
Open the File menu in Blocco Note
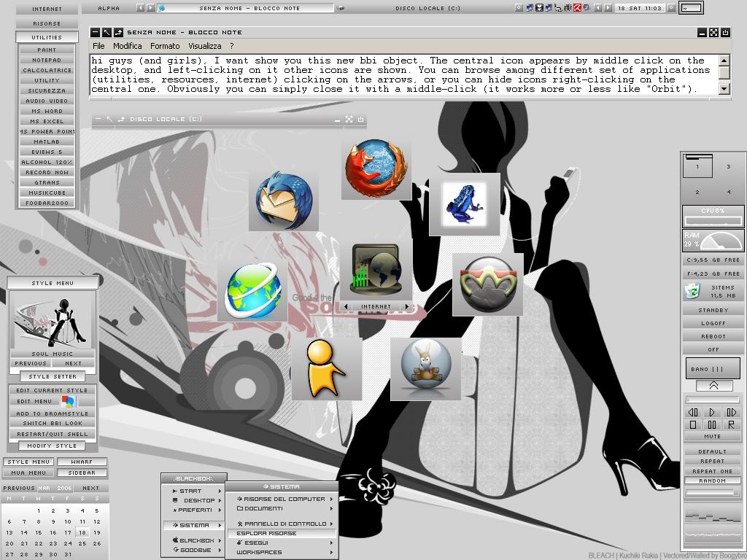click(98, 46)
